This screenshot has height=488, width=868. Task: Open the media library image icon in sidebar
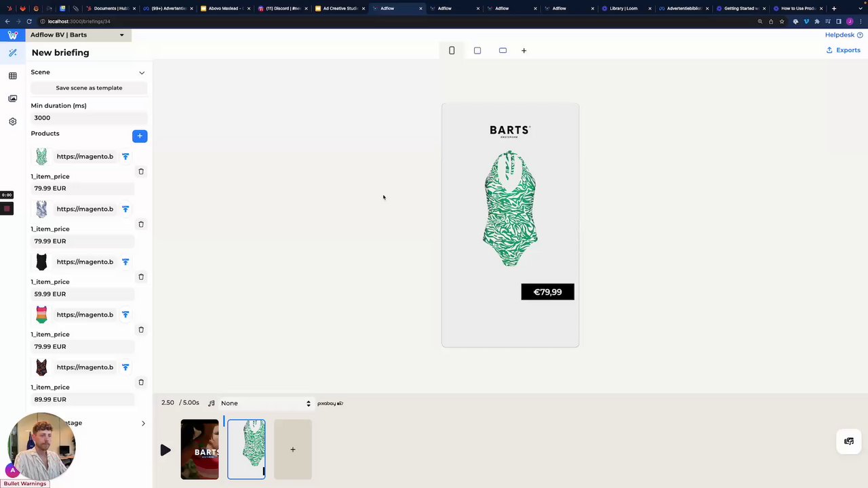(12, 98)
